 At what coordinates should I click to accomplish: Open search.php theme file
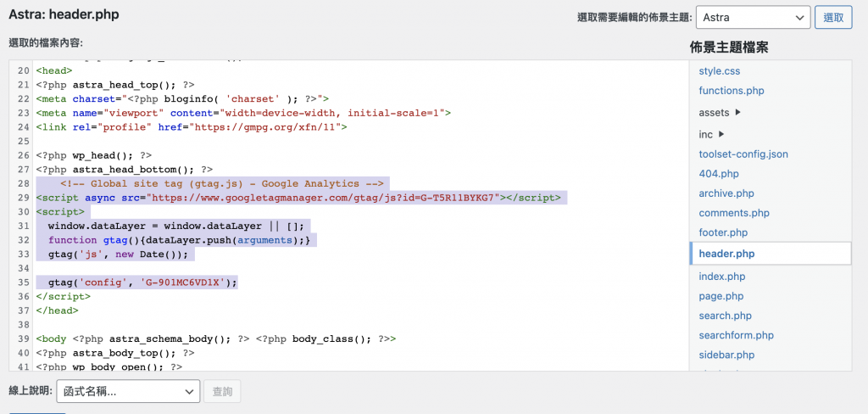(725, 316)
